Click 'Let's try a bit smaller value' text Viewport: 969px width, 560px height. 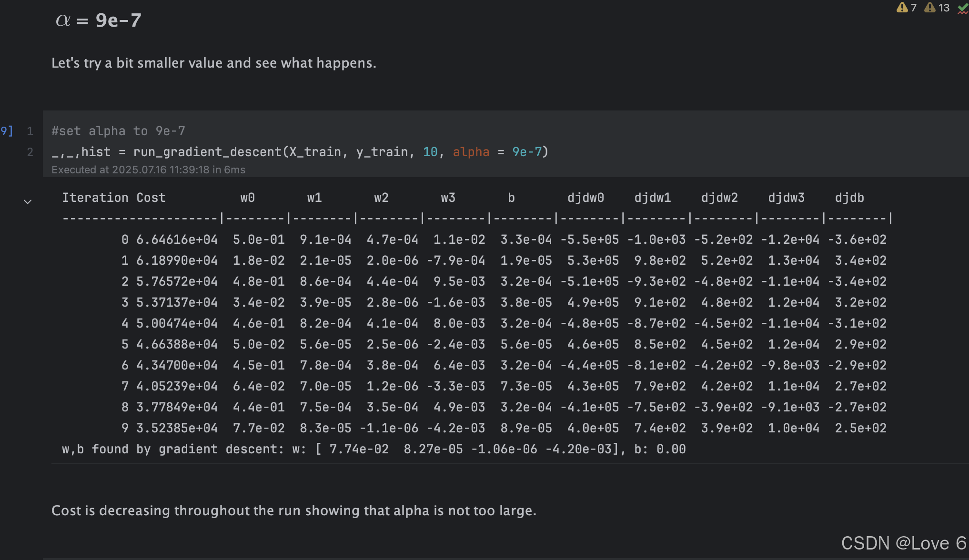214,63
